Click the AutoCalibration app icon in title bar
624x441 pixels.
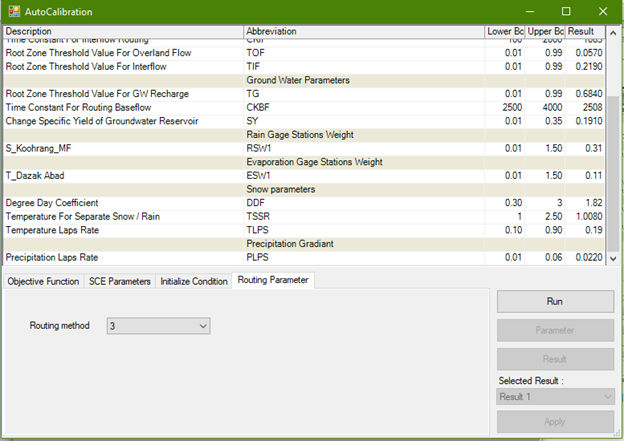tap(12, 12)
